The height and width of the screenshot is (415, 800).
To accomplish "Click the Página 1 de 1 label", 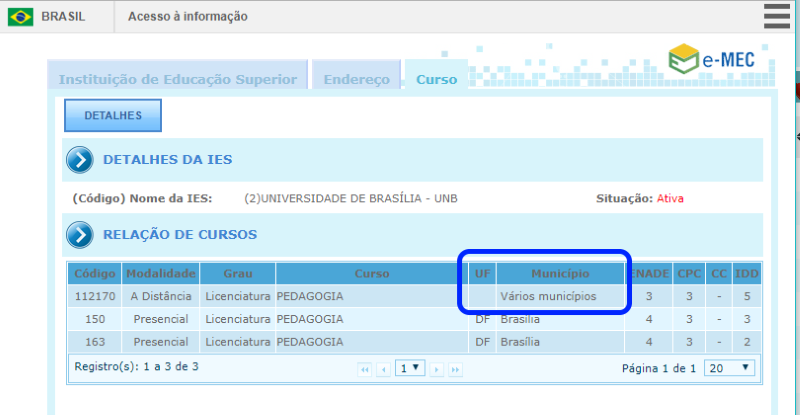I will [659, 369].
